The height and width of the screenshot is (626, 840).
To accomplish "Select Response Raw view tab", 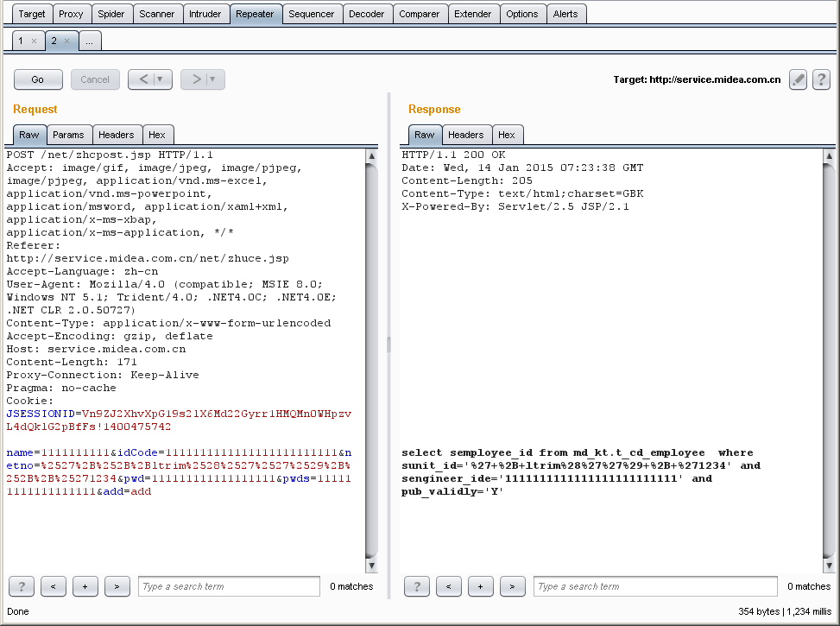I will point(424,135).
